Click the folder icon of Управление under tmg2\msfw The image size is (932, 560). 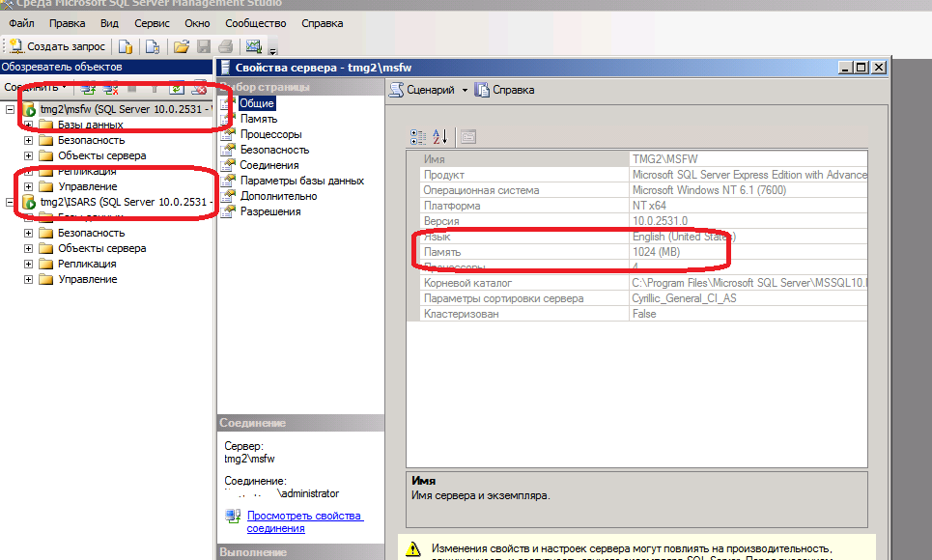45,186
